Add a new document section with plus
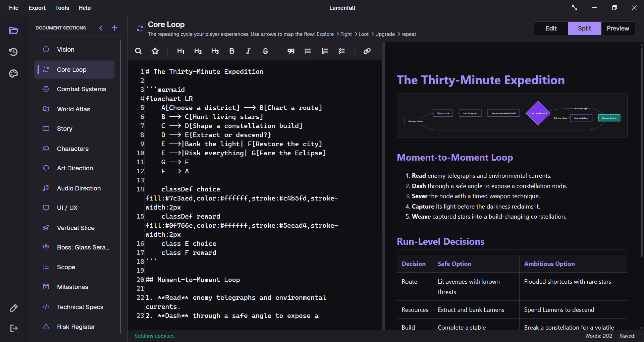The width and height of the screenshot is (644, 342). pos(115,28)
